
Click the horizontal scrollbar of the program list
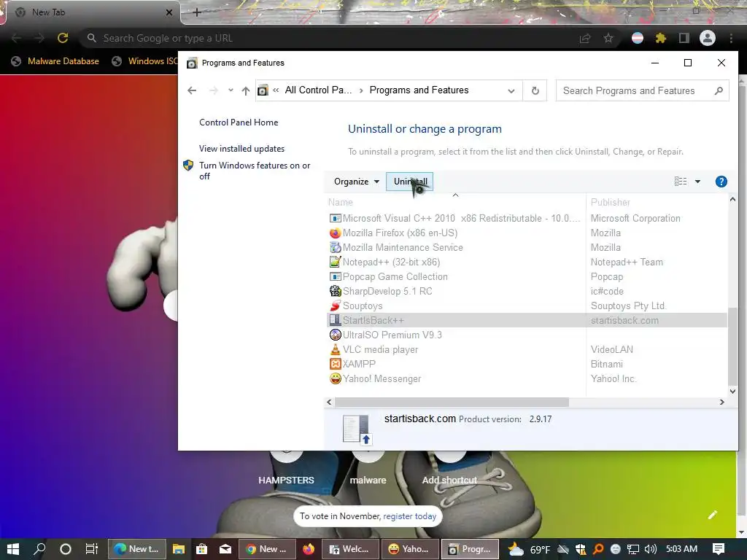click(x=452, y=402)
